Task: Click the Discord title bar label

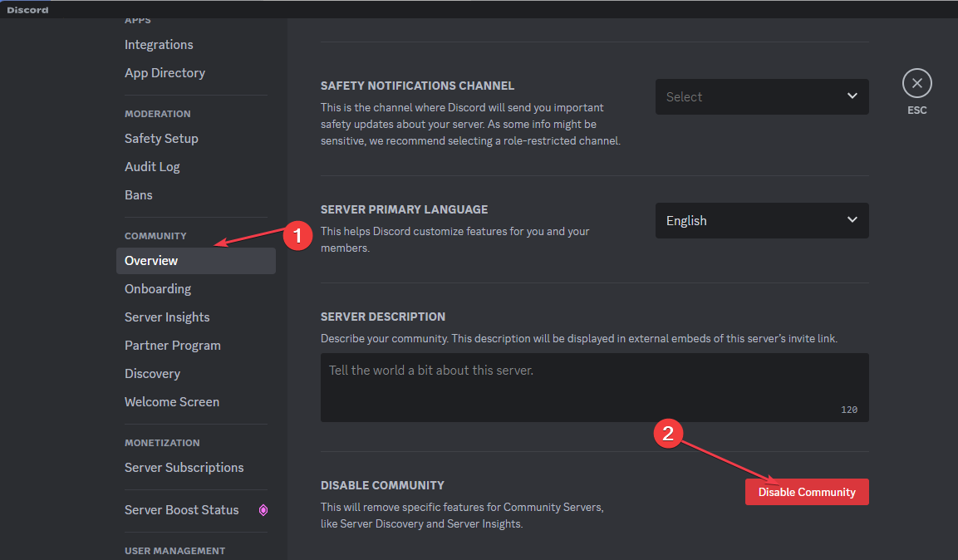Action: pyautogui.click(x=27, y=10)
